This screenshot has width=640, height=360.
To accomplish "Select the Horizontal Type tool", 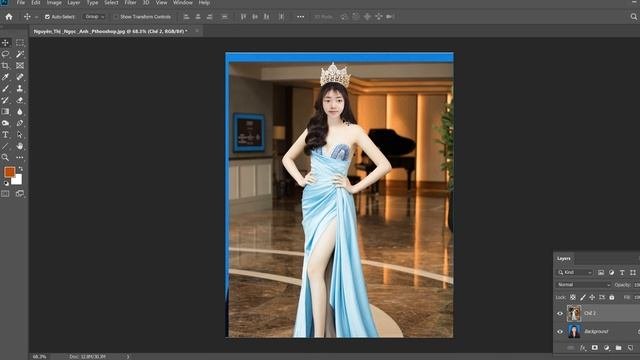I will pos(5,134).
